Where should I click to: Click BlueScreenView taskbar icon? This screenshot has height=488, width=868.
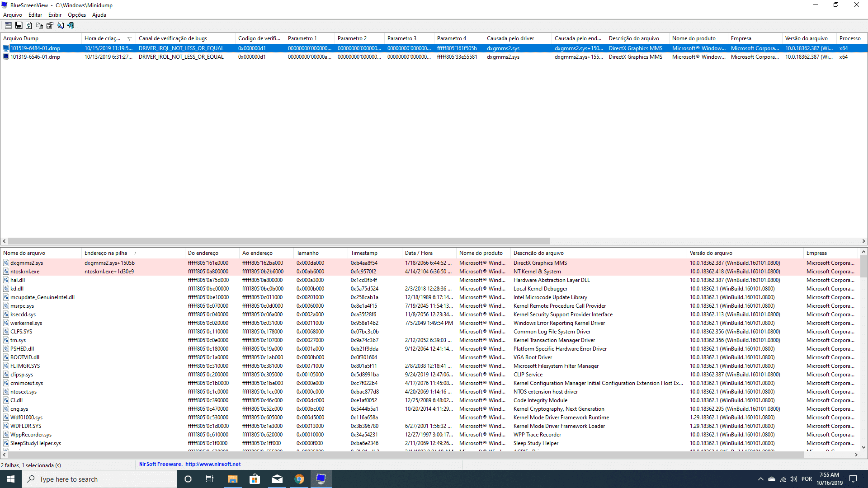321,479
